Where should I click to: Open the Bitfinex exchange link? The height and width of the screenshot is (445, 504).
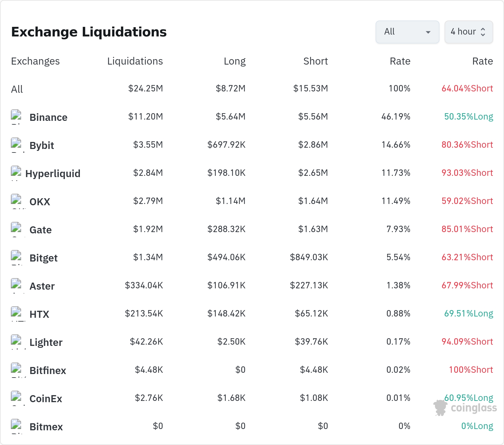48,371
